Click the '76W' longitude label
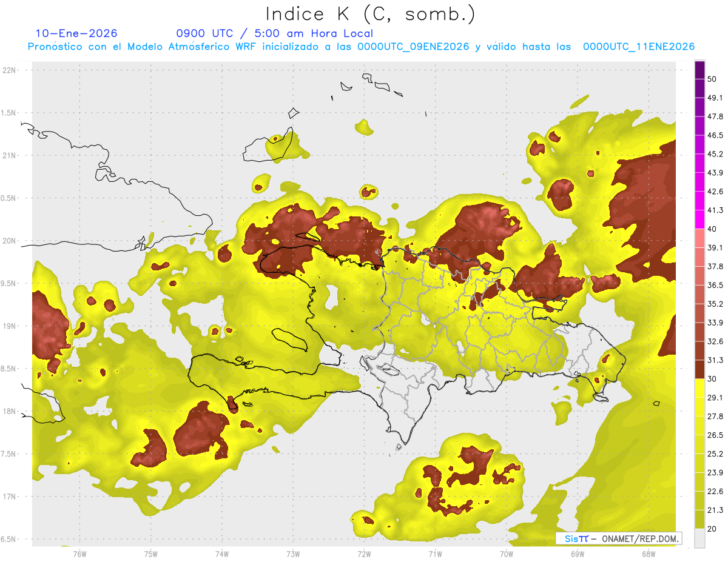Viewport: 728px width, 562px height. (79, 554)
